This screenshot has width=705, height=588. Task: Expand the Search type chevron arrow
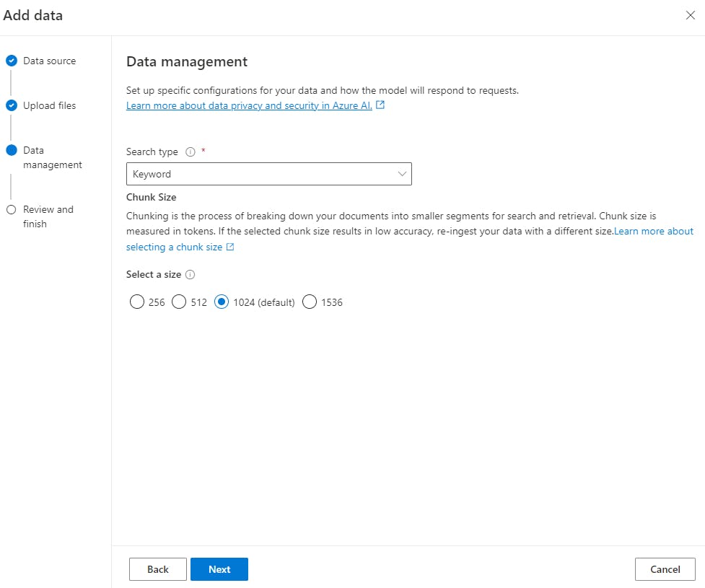402,174
